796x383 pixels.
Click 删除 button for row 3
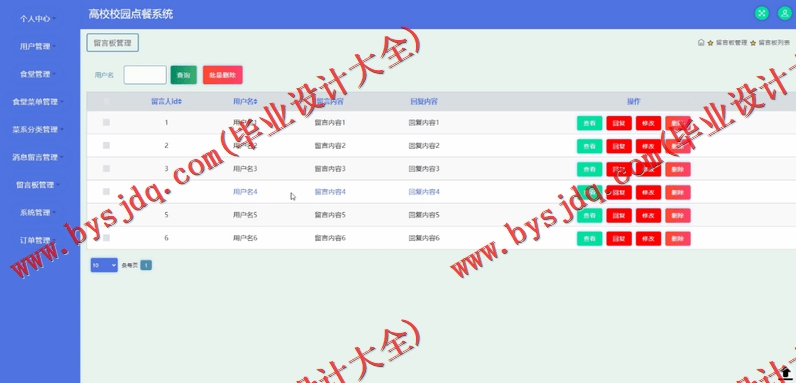tap(678, 169)
